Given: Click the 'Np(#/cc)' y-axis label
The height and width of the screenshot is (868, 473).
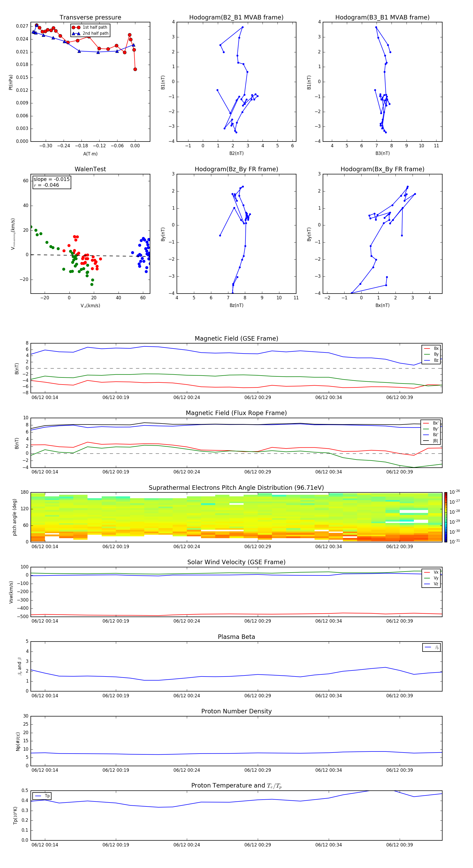Looking at the screenshot, I should point(18,741).
